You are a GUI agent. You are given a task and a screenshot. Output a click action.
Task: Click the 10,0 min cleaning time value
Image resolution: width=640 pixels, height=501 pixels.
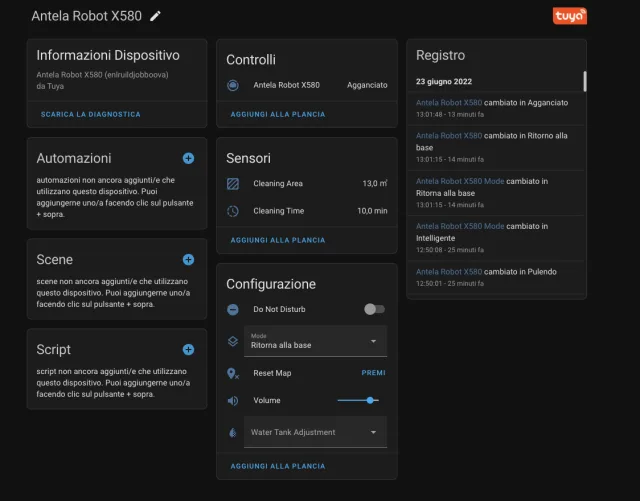pos(372,211)
